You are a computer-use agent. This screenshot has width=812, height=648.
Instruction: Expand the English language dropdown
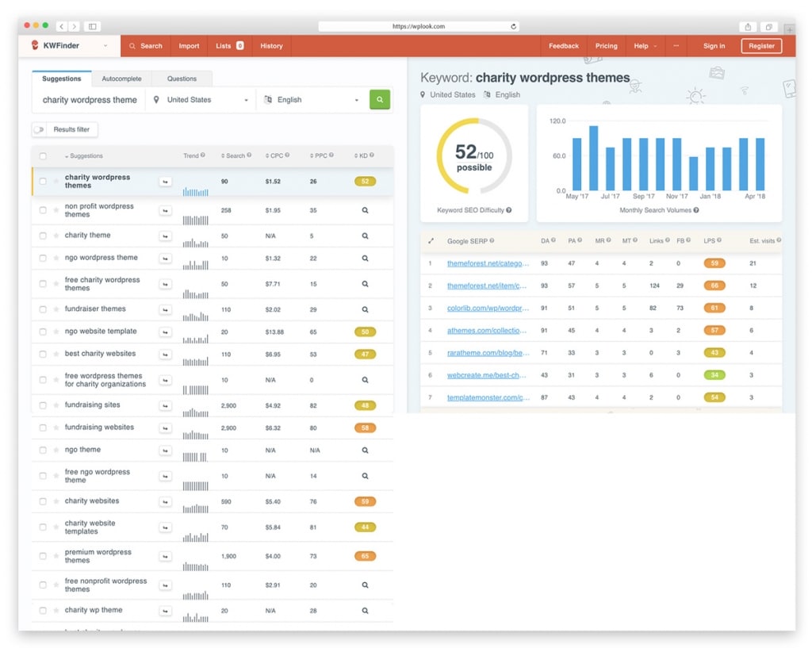(x=311, y=100)
